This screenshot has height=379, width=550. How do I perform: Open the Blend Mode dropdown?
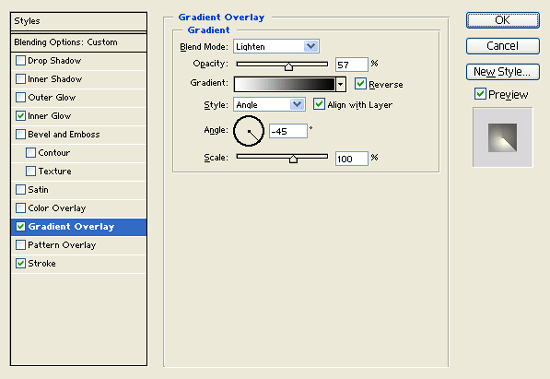pos(276,46)
